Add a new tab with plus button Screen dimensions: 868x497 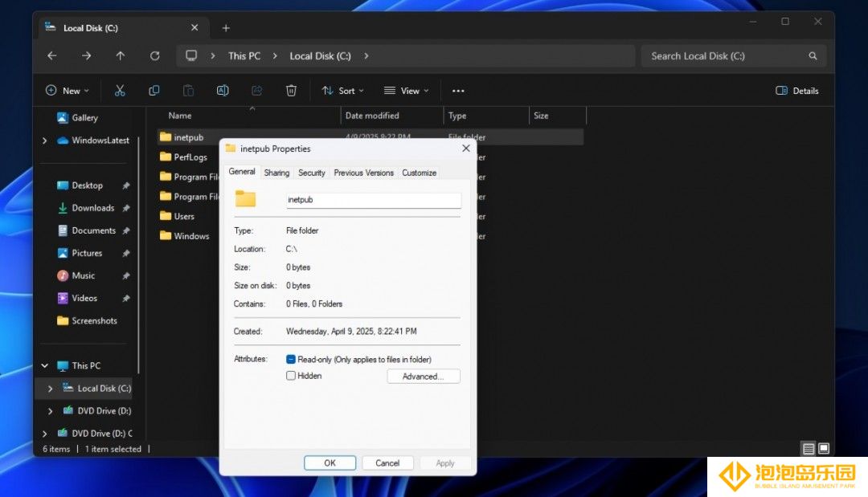[226, 28]
